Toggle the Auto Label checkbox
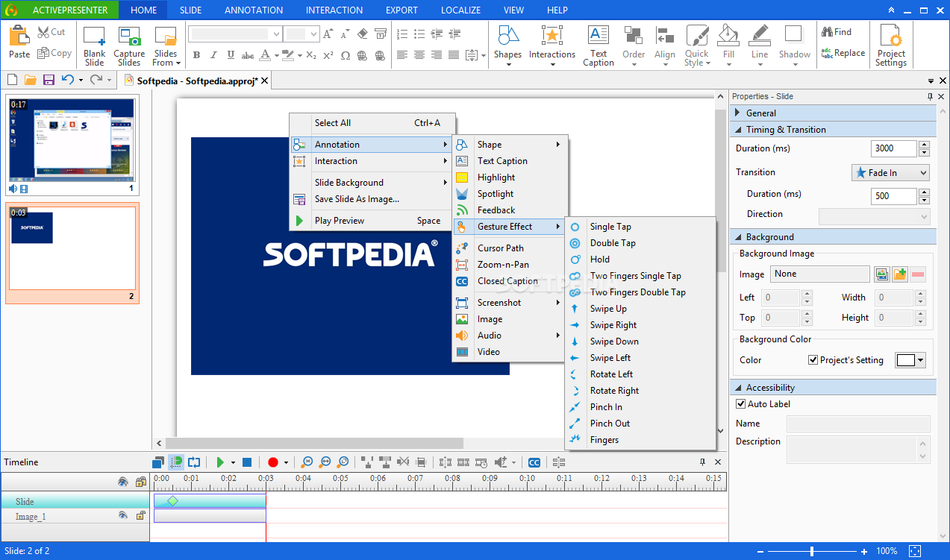This screenshot has width=950, height=560. [x=741, y=404]
